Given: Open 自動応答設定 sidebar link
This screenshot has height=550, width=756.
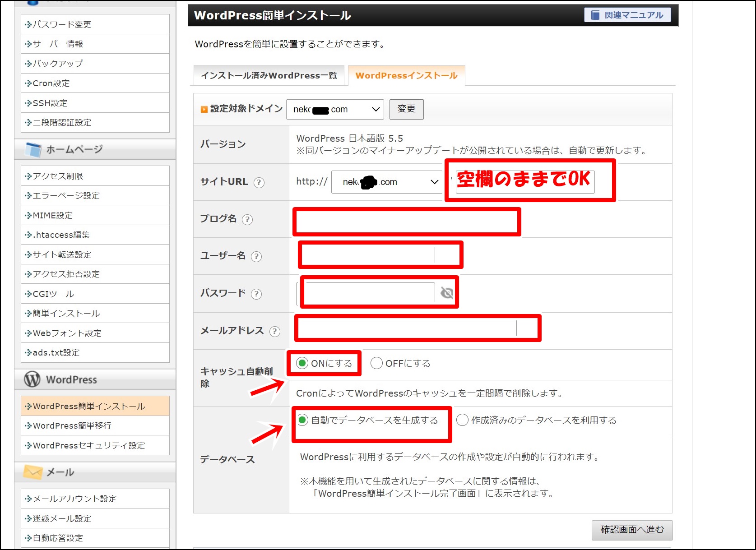Looking at the screenshot, I should pos(95,538).
